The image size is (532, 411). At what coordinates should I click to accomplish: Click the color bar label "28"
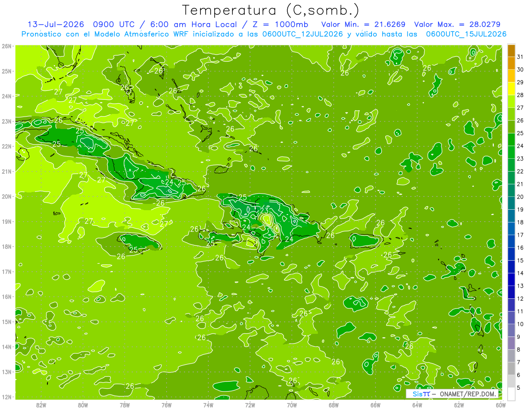(x=520, y=95)
